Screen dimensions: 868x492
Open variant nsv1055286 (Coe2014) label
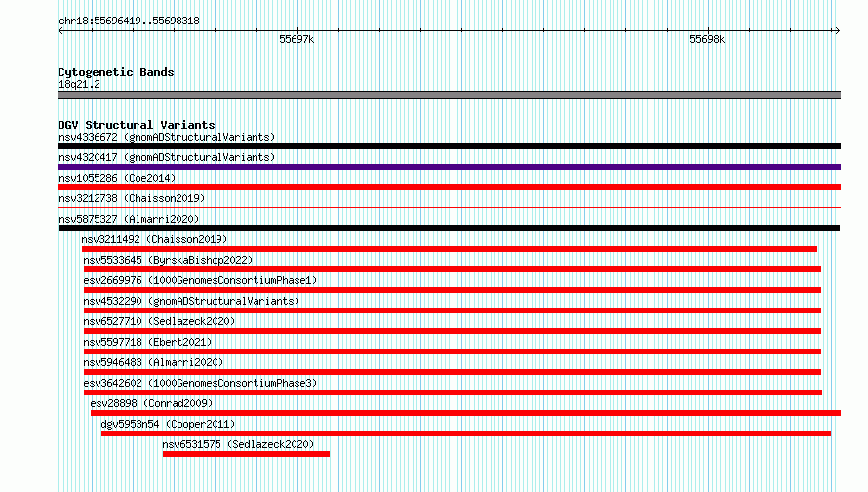point(117,178)
